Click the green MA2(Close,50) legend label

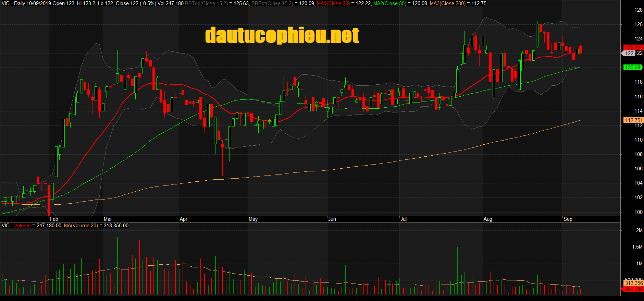pyautogui.click(x=390, y=3)
